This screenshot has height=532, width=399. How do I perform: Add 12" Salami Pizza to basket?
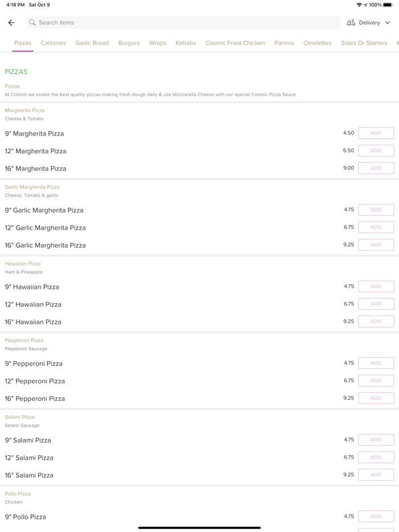[376, 457]
